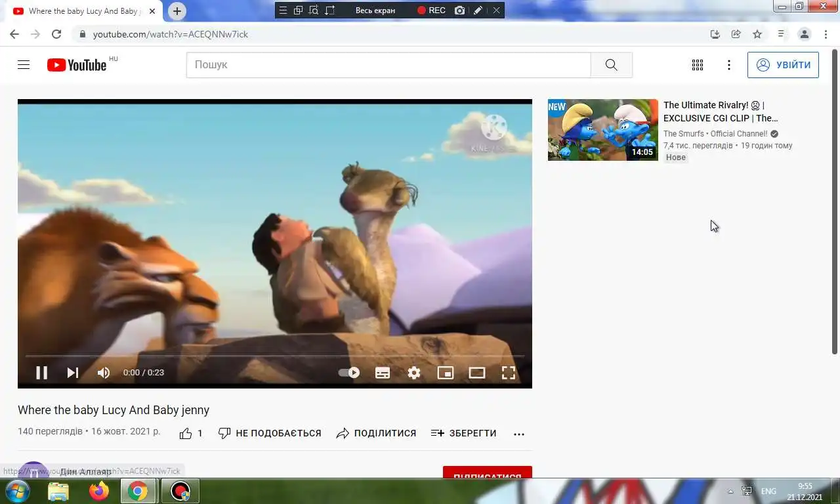This screenshot has width=840, height=504.
Task: Toggle autoplay switch in player
Action: (349, 373)
